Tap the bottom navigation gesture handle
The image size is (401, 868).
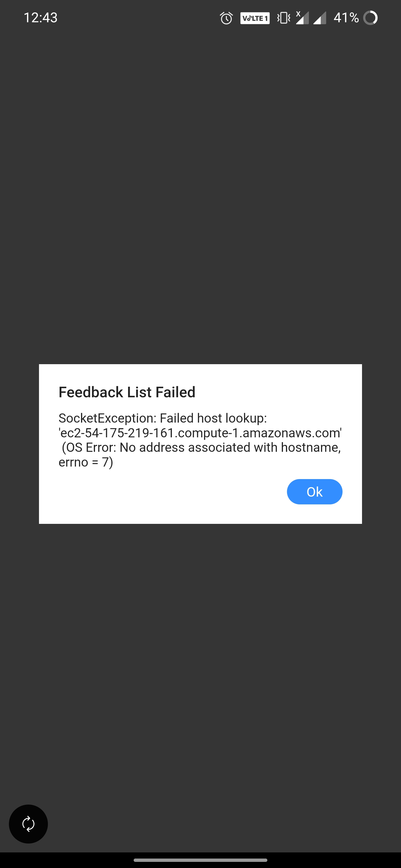click(x=200, y=860)
